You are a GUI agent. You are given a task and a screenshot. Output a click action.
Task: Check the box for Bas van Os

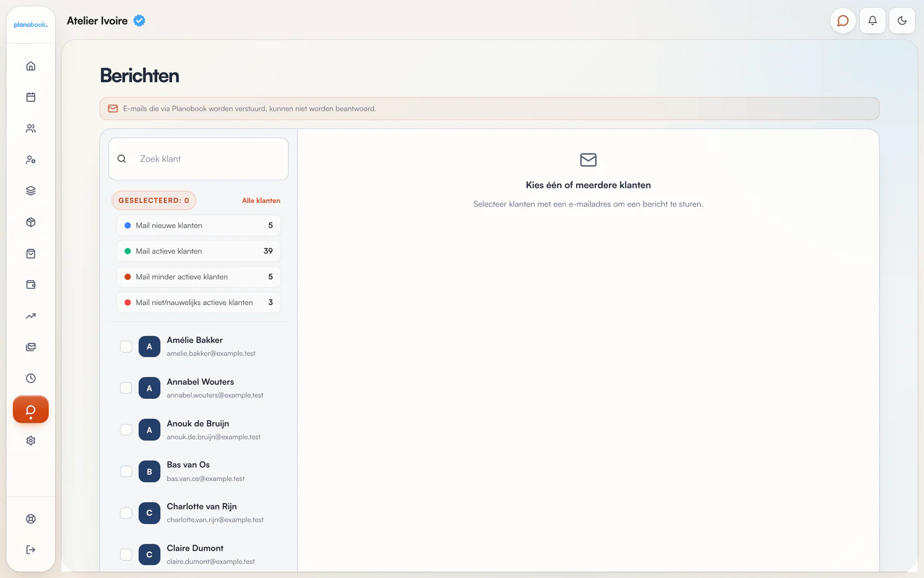point(126,471)
